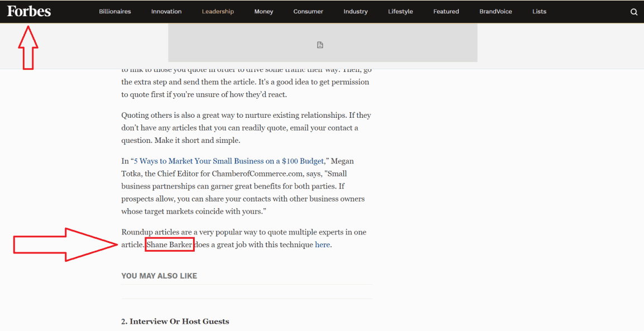Screen dimensions: 644x331
Task: Follow the 'here' link after Shane Barker
Action: 323,244
